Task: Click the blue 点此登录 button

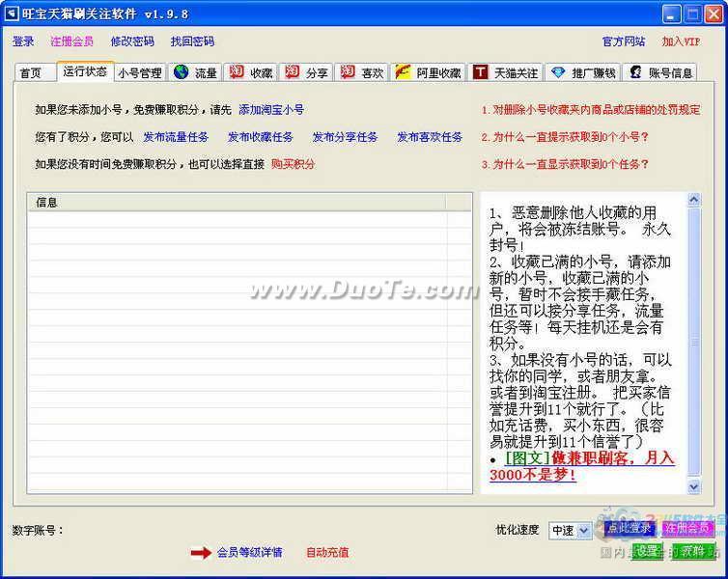Action: coord(630,529)
